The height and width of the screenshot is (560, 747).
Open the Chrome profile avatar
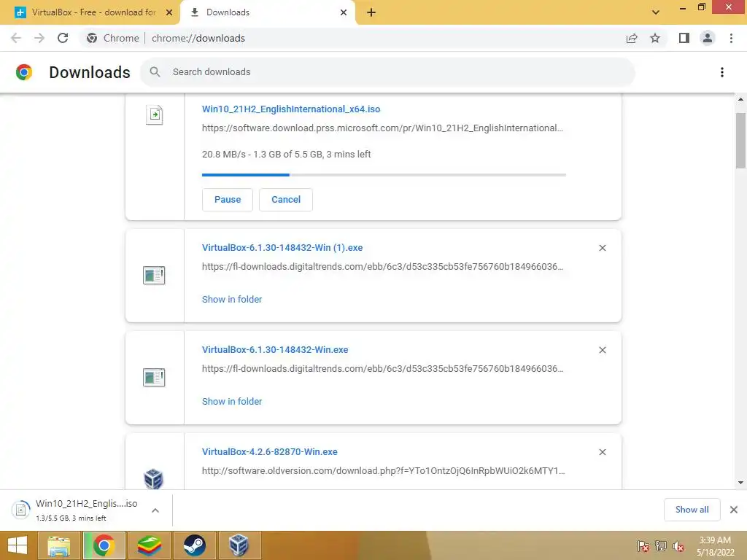coord(708,38)
